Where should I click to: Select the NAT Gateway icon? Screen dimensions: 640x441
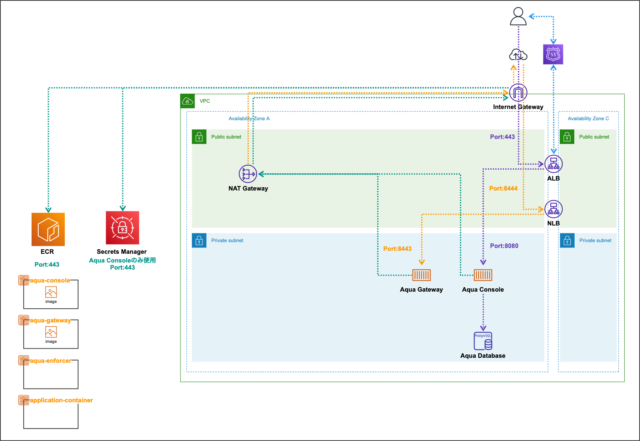point(248,174)
